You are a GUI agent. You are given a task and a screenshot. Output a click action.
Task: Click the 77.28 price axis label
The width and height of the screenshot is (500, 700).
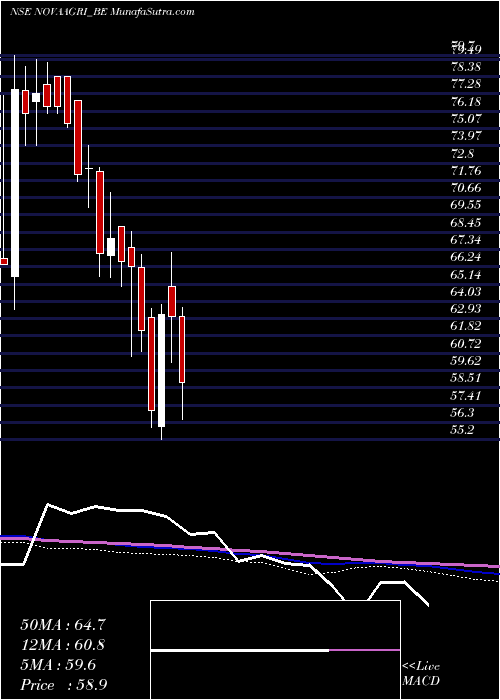tap(466, 84)
